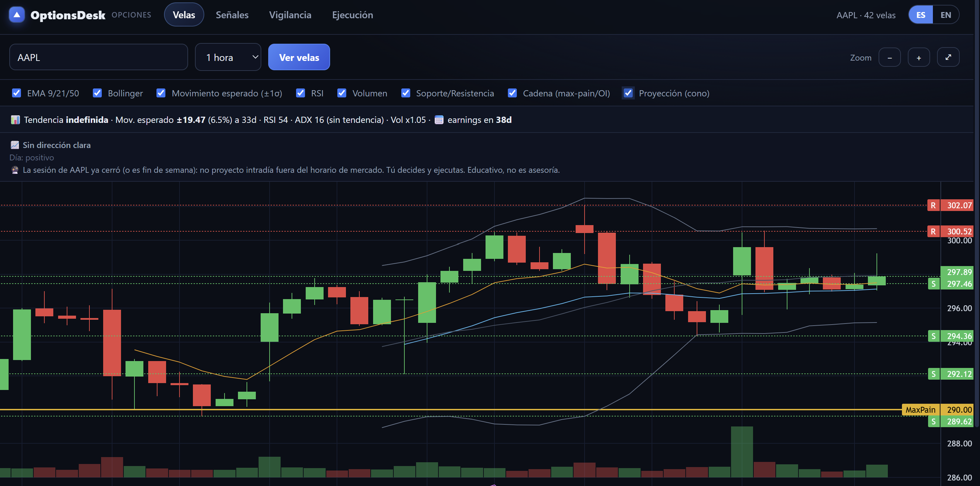980x486 pixels.
Task: Click the 286.00 price axis label
Action: pyautogui.click(x=959, y=478)
